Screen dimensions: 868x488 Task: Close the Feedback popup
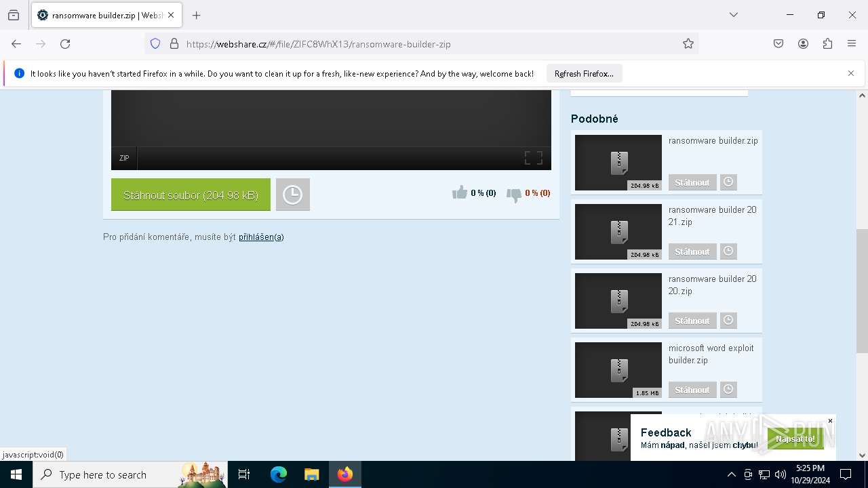point(830,421)
